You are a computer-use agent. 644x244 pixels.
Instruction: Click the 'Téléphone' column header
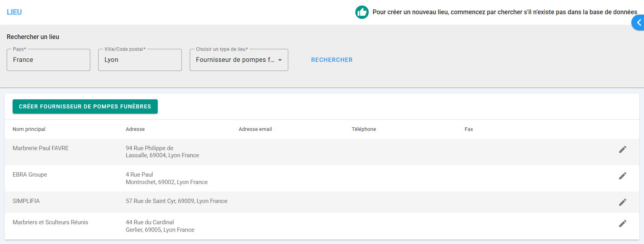point(364,129)
